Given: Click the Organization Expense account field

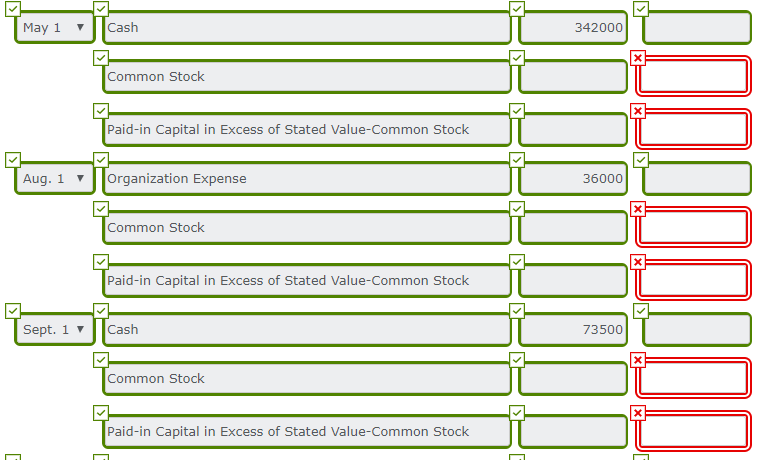Looking at the screenshot, I should tap(306, 179).
